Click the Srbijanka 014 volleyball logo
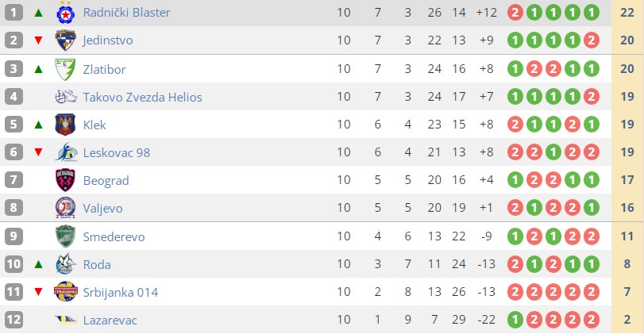This screenshot has width=644, height=334. point(66,292)
